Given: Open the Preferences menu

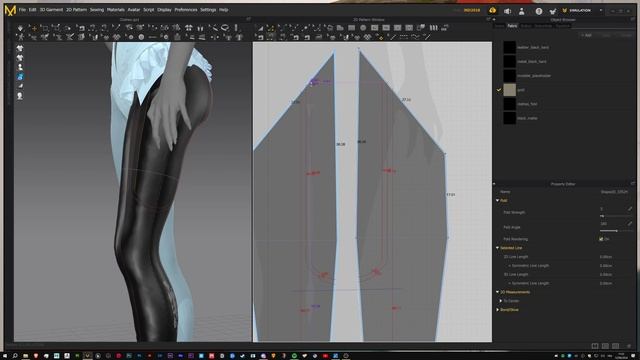Looking at the screenshot, I should (x=186, y=10).
